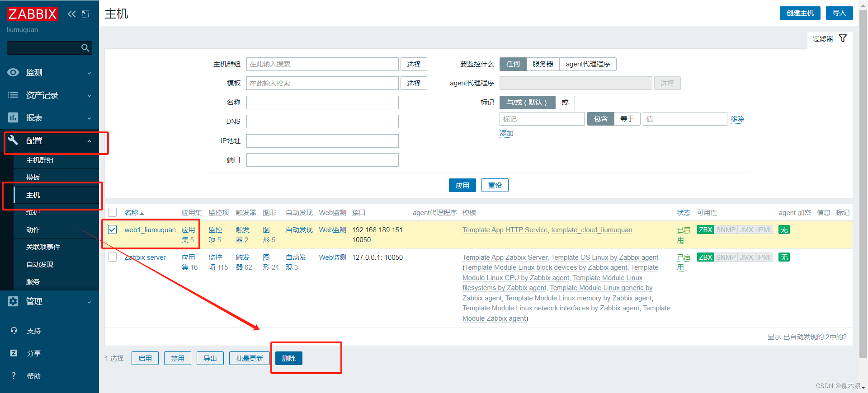Click the list icon for Inventory
Viewport: 868px width, 393px height.
(x=14, y=95)
